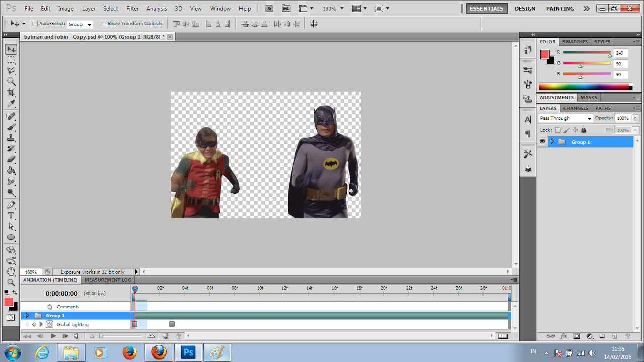The height and width of the screenshot is (362, 644).
Task: Open the Brush Presets panel icon
Action: tap(528, 71)
